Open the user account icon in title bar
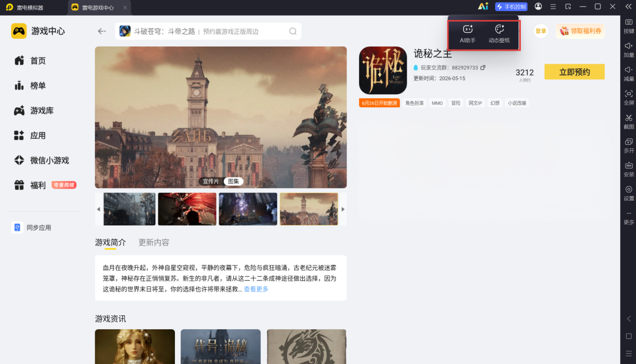636x364 pixels. pos(538,7)
